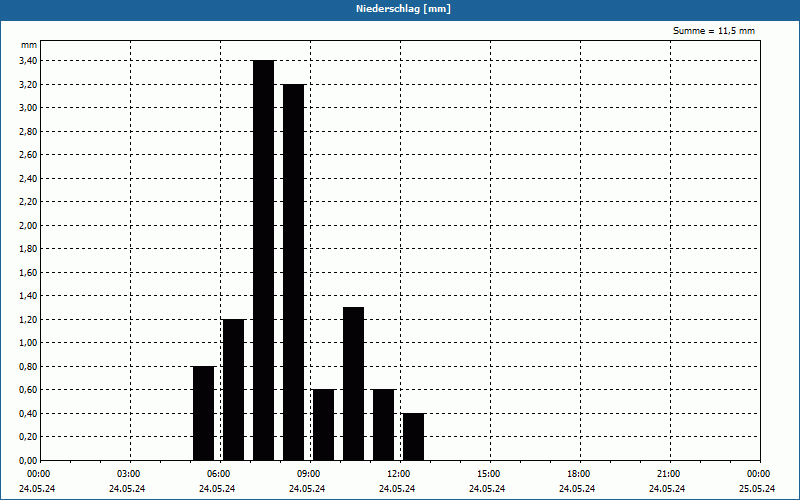Click the 3,00 y-axis label
This screenshot has width=800, height=500.
[28, 108]
